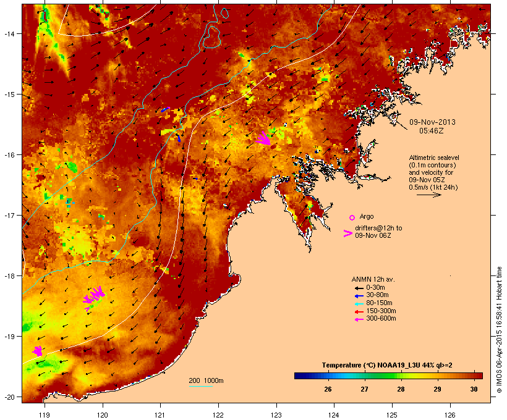
Task: Click longitude axis label 120
Action: point(103,415)
